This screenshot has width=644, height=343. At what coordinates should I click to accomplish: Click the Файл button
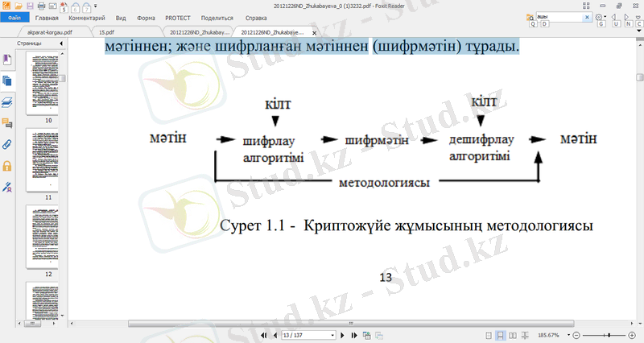click(14, 17)
